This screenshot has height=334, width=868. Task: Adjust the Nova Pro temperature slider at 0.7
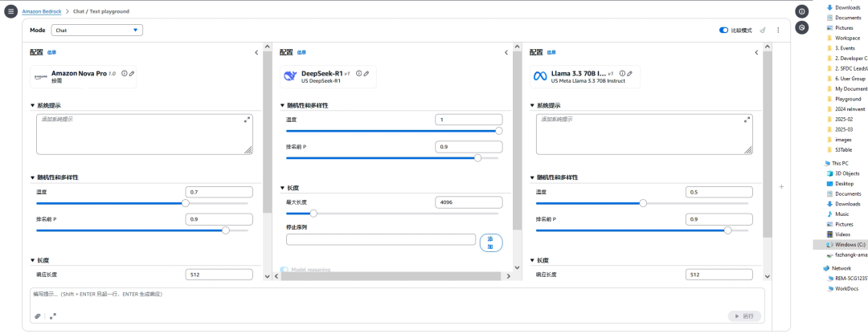point(186,203)
